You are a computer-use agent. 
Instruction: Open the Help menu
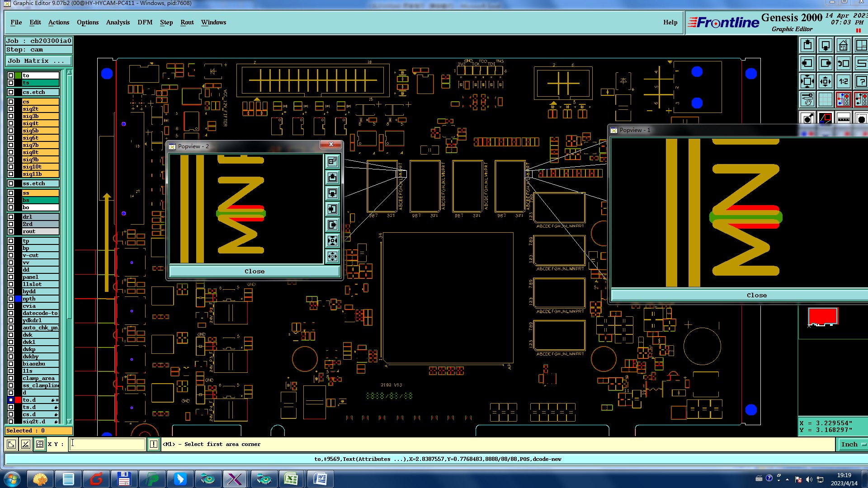[x=670, y=22]
